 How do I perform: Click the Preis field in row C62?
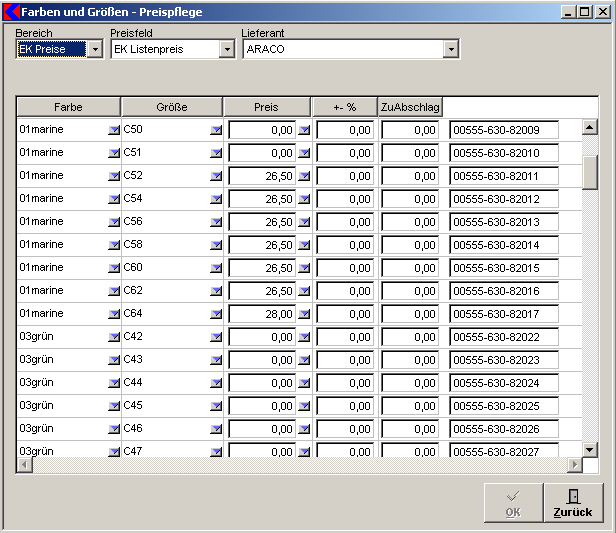pyautogui.click(x=262, y=291)
